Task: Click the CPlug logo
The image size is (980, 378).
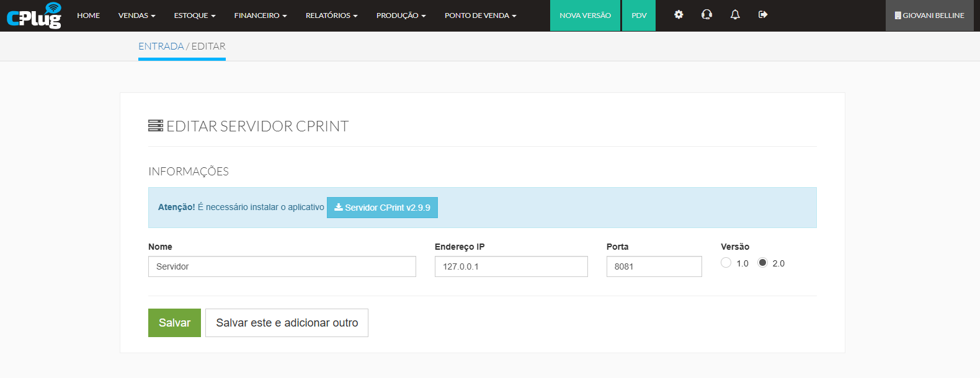Action: [34, 15]
